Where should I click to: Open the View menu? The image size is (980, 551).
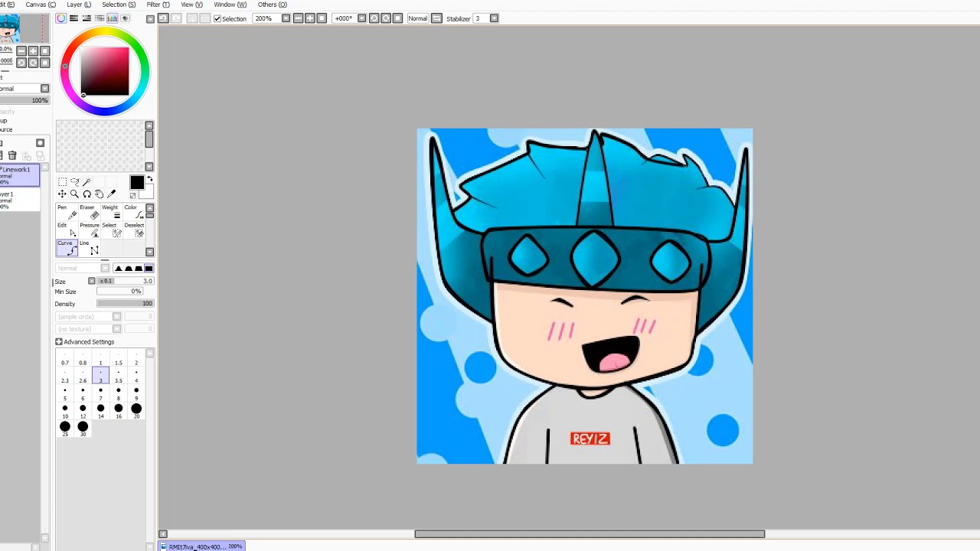191,5
